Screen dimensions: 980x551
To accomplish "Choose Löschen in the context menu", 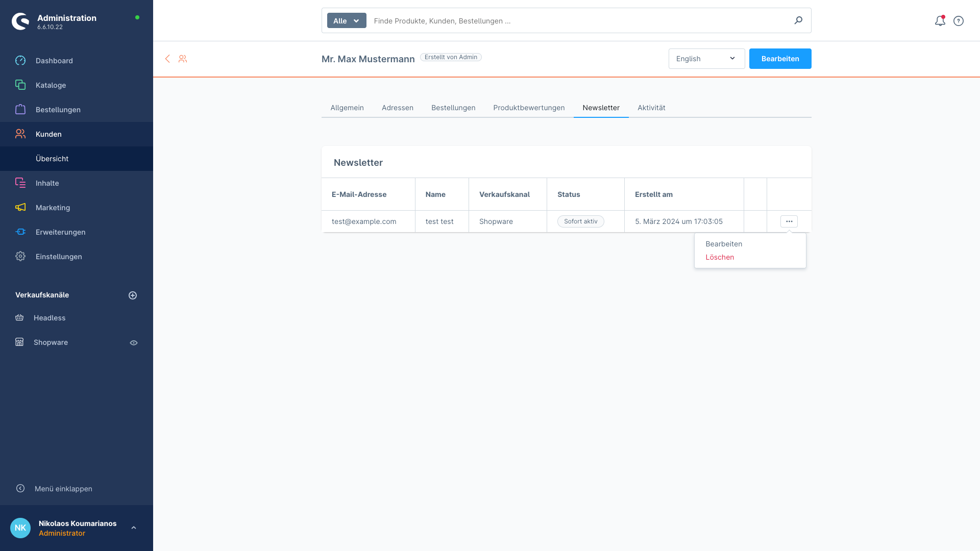I will (720, 257).
